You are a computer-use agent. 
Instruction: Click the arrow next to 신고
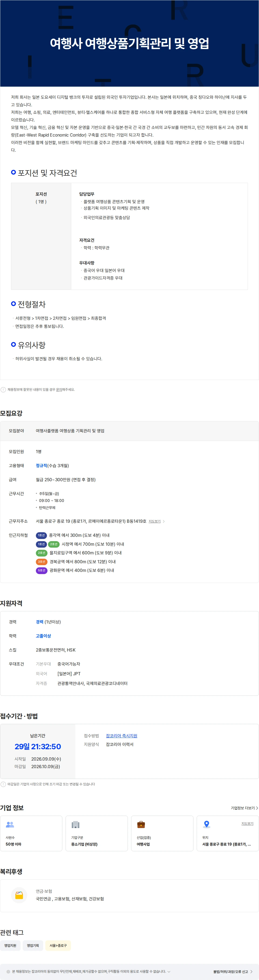click(x=251, y=972)
